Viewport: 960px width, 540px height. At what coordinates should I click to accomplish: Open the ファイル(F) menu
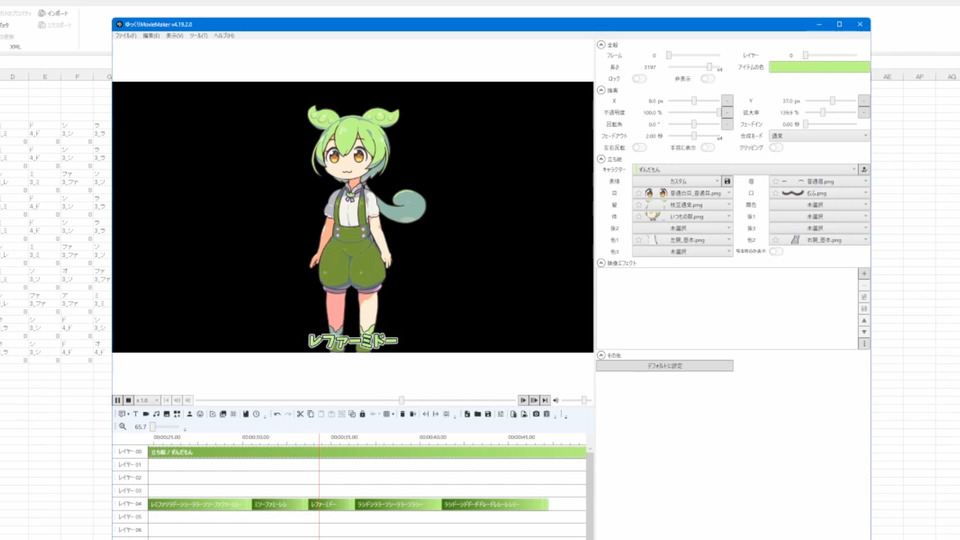point(126,36)
